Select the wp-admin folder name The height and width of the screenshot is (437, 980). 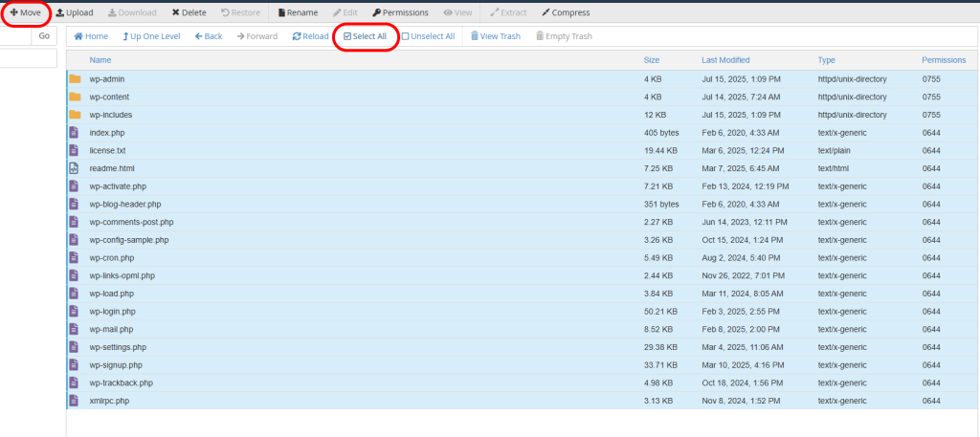click(107, 79)
